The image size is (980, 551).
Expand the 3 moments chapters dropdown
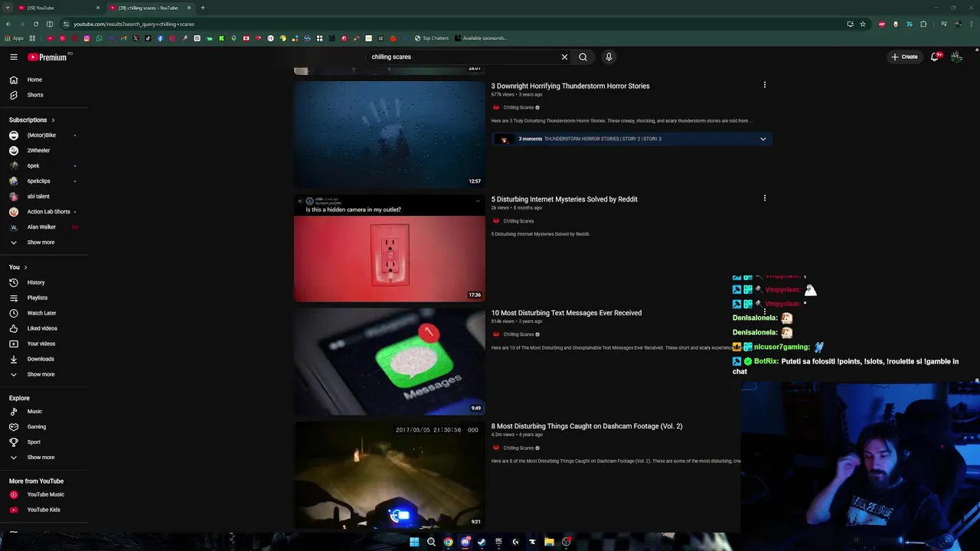point(763,139)
